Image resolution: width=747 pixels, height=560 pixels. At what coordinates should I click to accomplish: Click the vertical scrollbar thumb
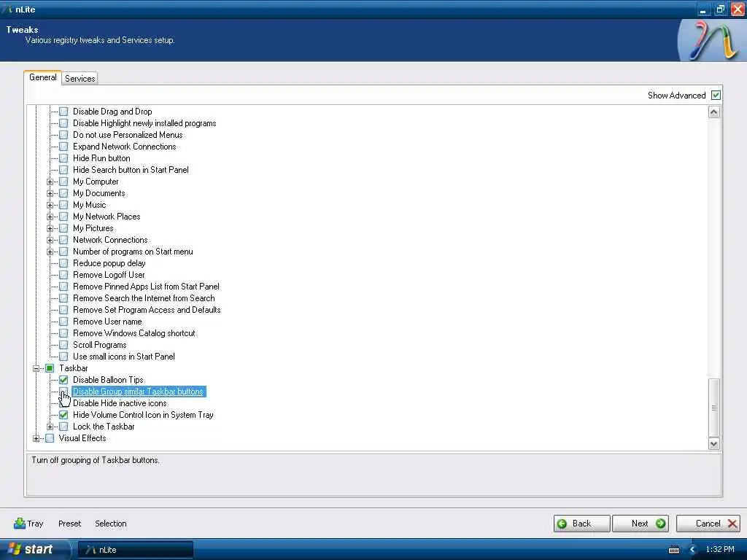(713, 408)
